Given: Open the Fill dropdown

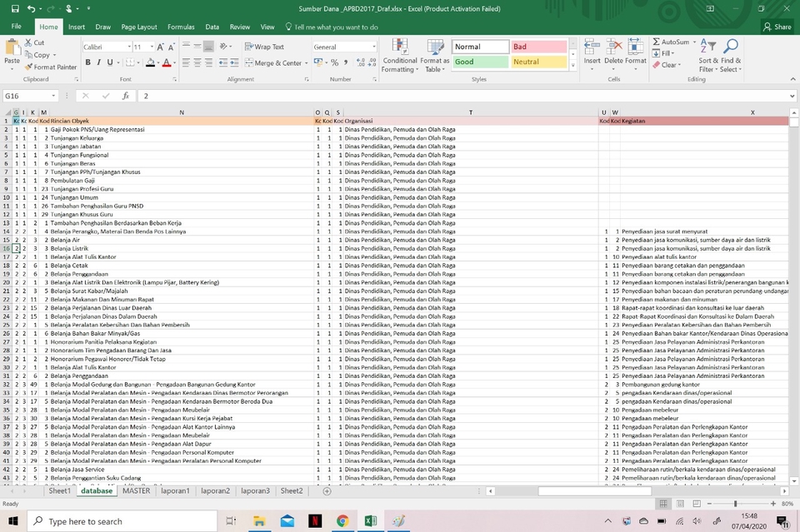Looking at the screenshot, I should tap(664, 53).
